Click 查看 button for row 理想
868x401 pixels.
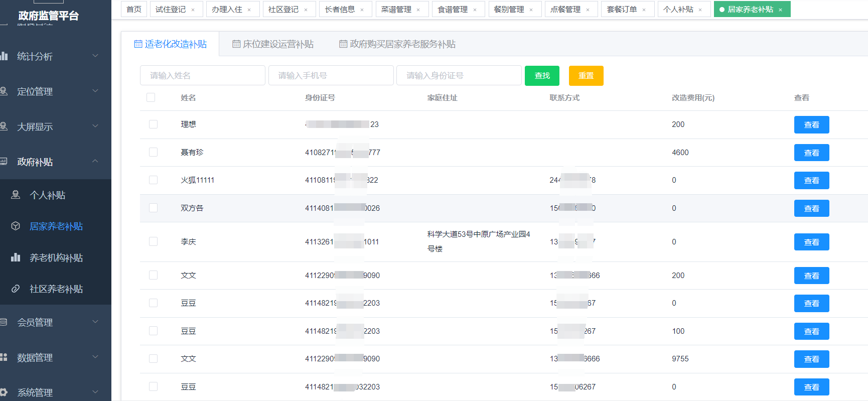[x=811, y=125]
